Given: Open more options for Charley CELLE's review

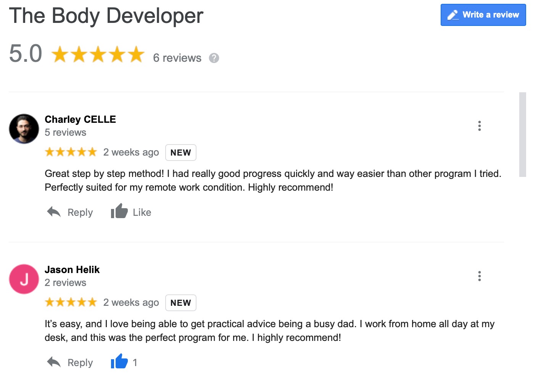Looking at the screenshot, I should tap(479, 126).
